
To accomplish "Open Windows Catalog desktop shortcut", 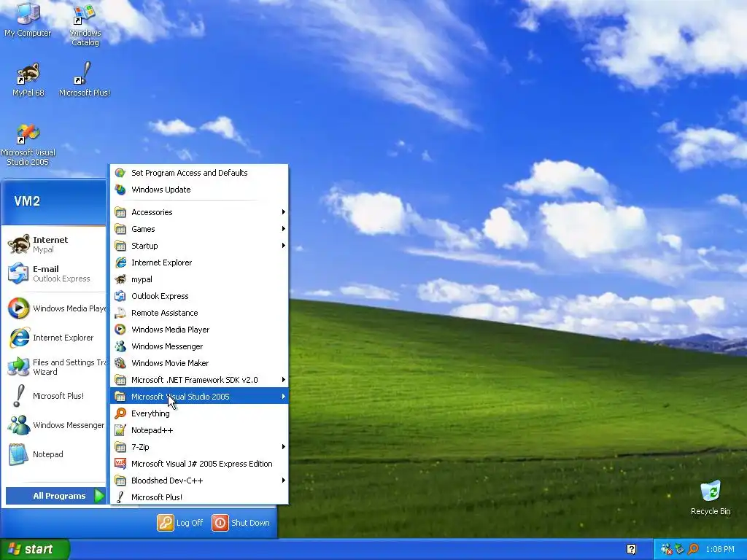I will [x=85, y=25].
